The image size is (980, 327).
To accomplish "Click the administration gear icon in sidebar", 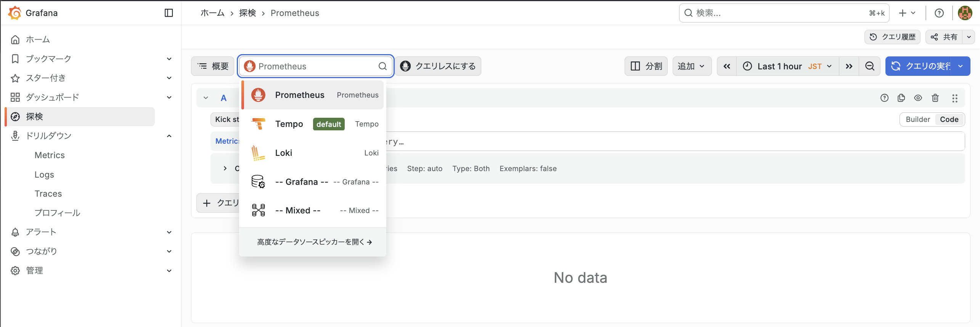I will coord(15,271).
